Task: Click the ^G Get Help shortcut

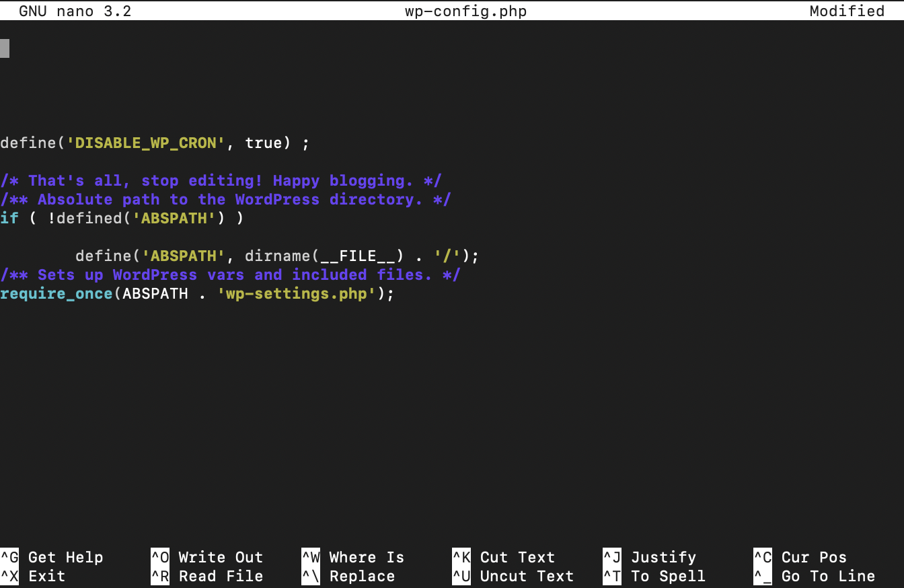Action: 52,557
